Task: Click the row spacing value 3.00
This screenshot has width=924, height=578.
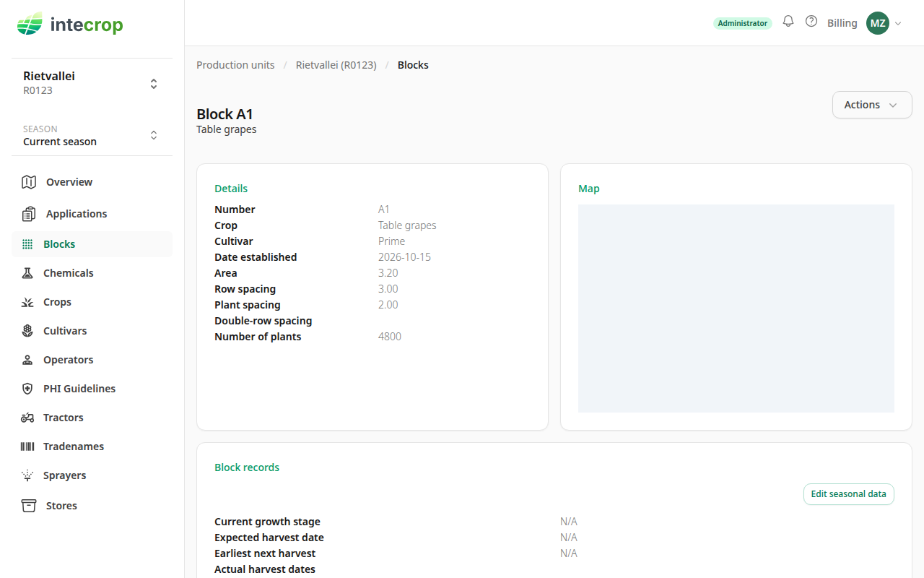Action: (388, 289)
